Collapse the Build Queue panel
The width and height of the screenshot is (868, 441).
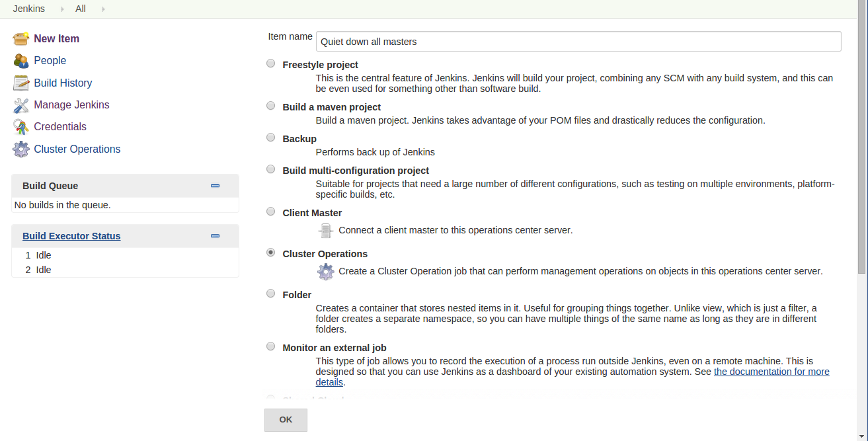click(x=215, y=186)
